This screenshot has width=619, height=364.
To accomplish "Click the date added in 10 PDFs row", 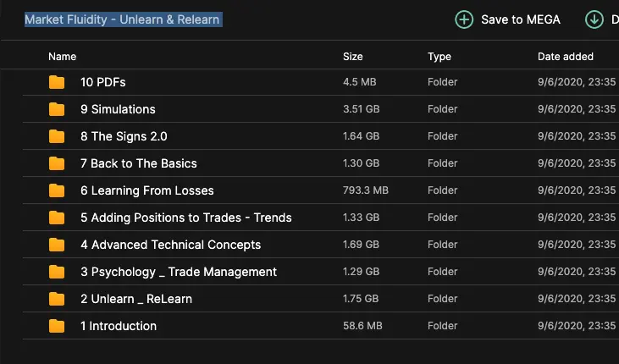I will click(x=577, y=82).
